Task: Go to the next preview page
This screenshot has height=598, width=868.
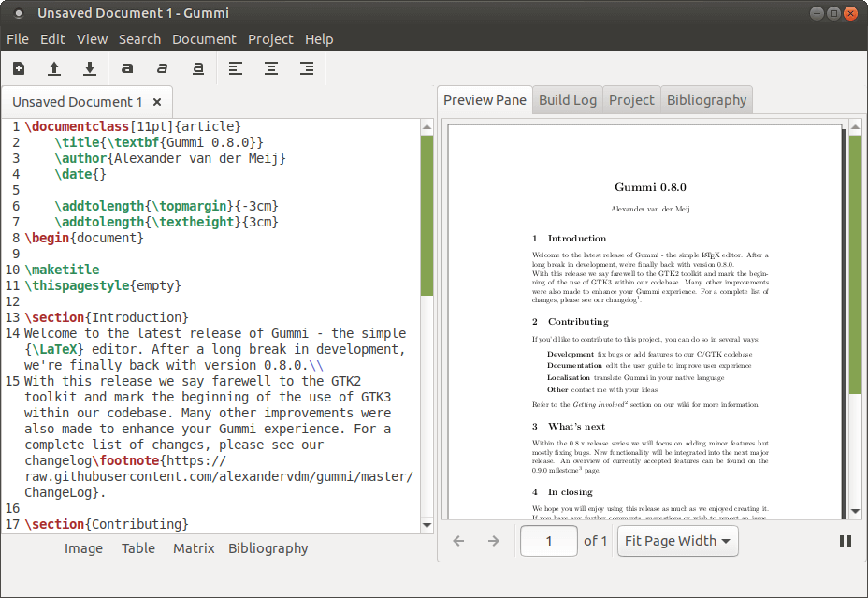Action: pyautogui.click(x=494, y=541)
